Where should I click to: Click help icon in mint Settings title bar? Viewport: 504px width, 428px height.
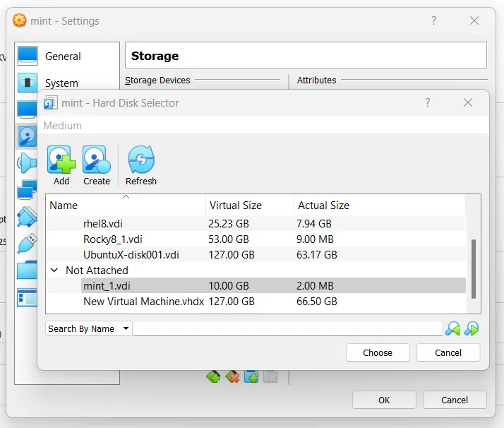tap(434, 20)
